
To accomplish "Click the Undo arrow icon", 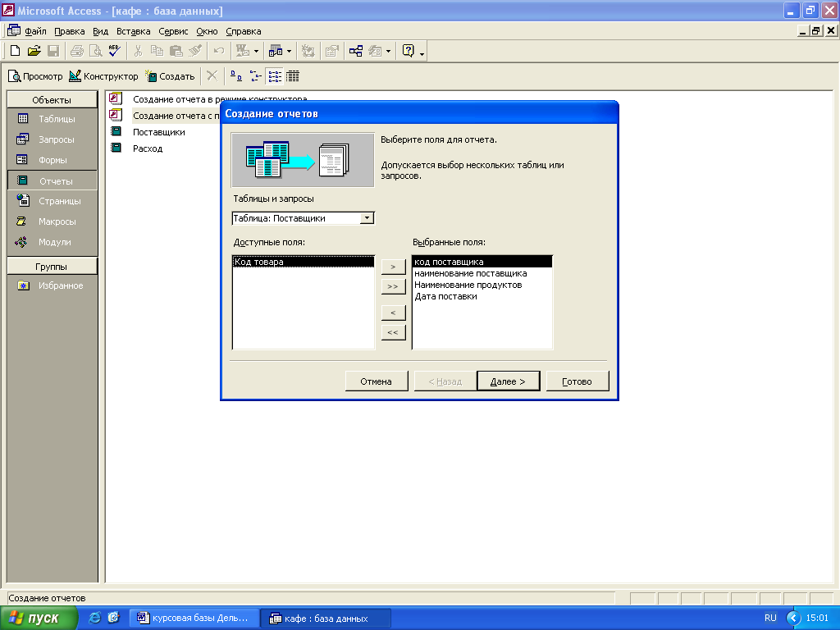I will (218, 51).
